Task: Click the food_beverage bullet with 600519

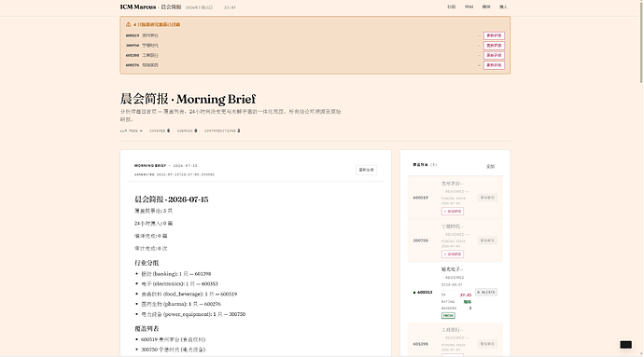Action: pos(189,295)
